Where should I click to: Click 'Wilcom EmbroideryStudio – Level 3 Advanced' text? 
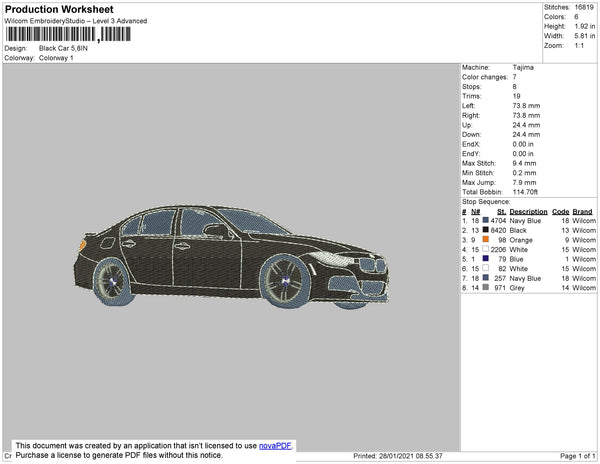tap(76, 21)
